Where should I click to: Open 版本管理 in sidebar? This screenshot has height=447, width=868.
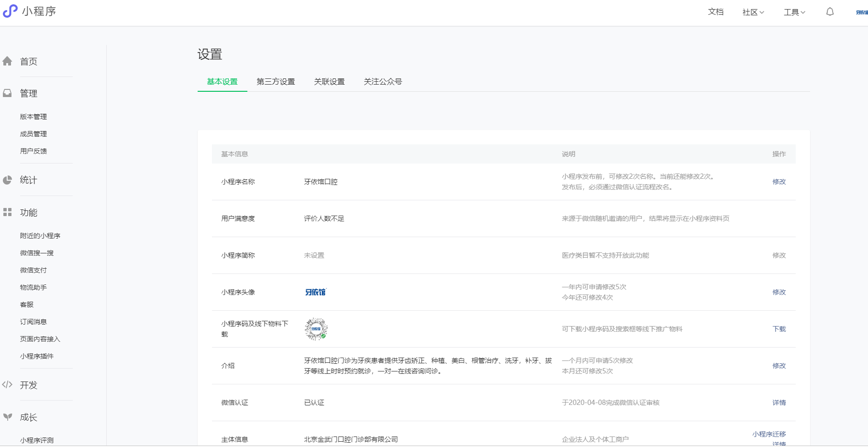(33, 117)
